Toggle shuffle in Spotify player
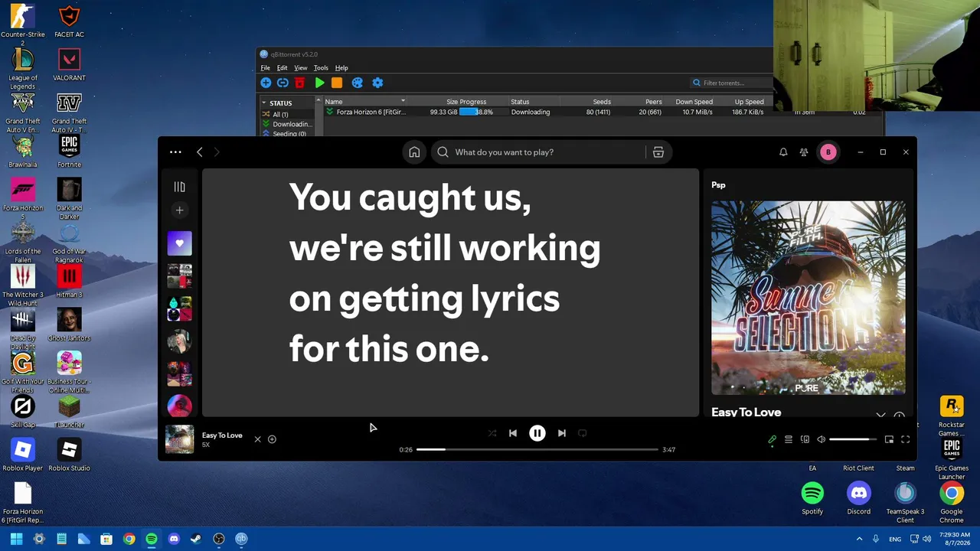Image resolution: width=980 pixels, height=551 pixels. (492, 433)
